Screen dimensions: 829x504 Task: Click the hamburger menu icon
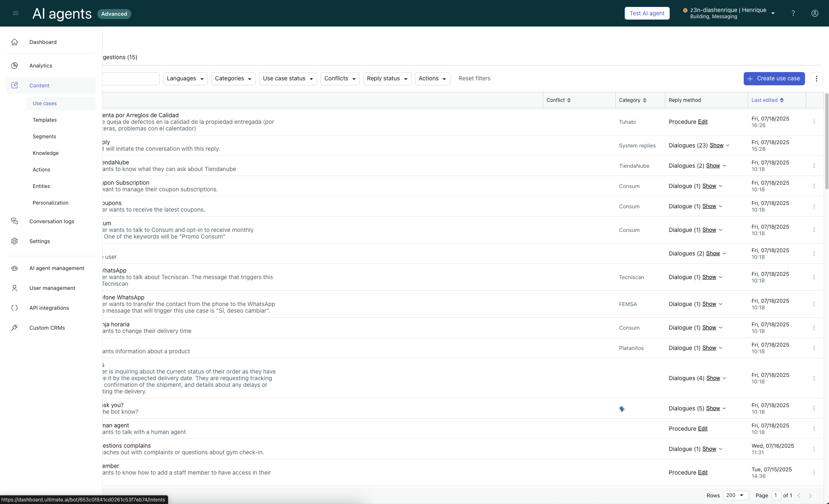pos(16,13)
